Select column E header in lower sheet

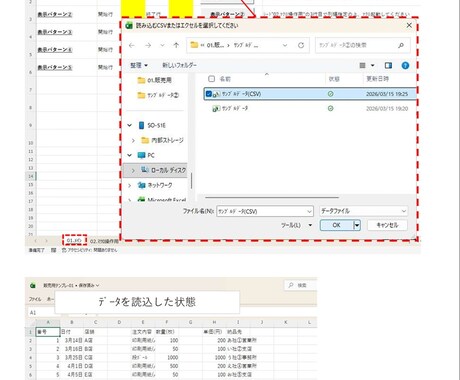point(143,322)
